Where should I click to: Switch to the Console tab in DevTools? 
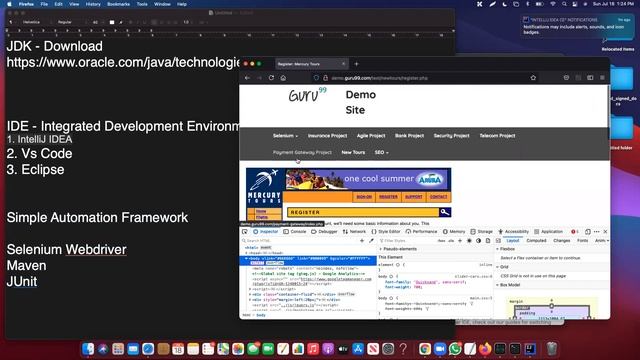(x=295, y=231)
